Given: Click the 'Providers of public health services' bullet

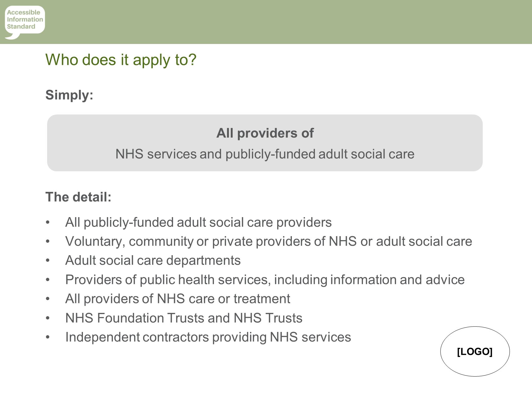Looking at the screenshot, I should [265, 280].
